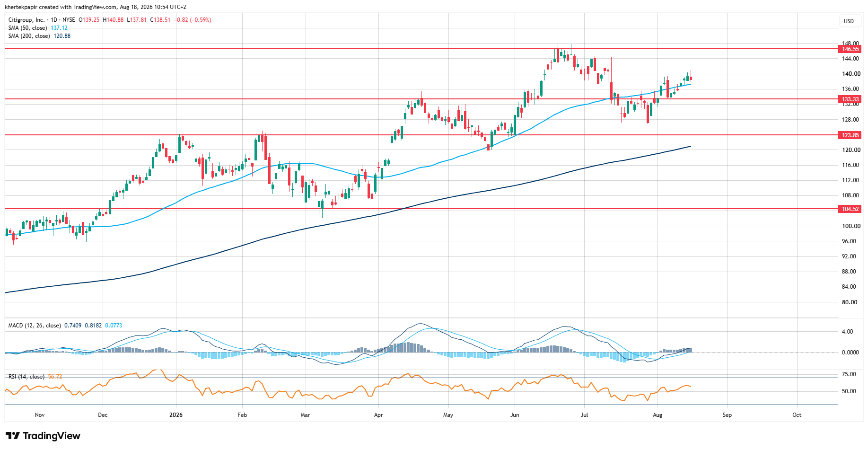Click the MACD histogram value 0.0773

coord(114,326)
